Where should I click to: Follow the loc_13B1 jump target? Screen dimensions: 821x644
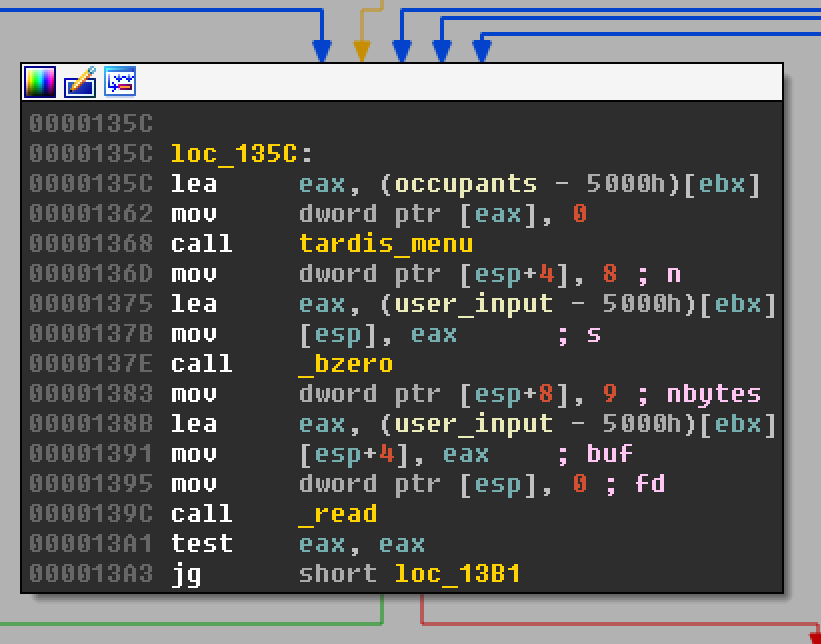[457, 574]
